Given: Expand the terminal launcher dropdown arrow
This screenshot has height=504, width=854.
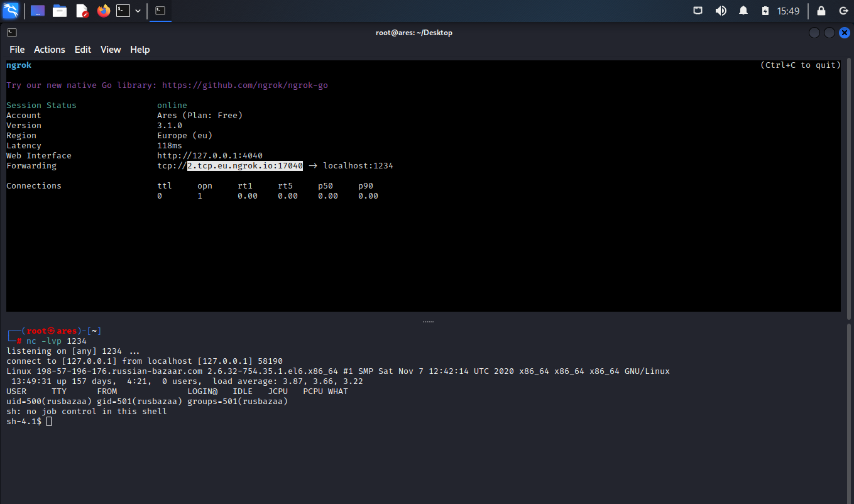Looking at the screenshot, I should (x=138, y=11).
